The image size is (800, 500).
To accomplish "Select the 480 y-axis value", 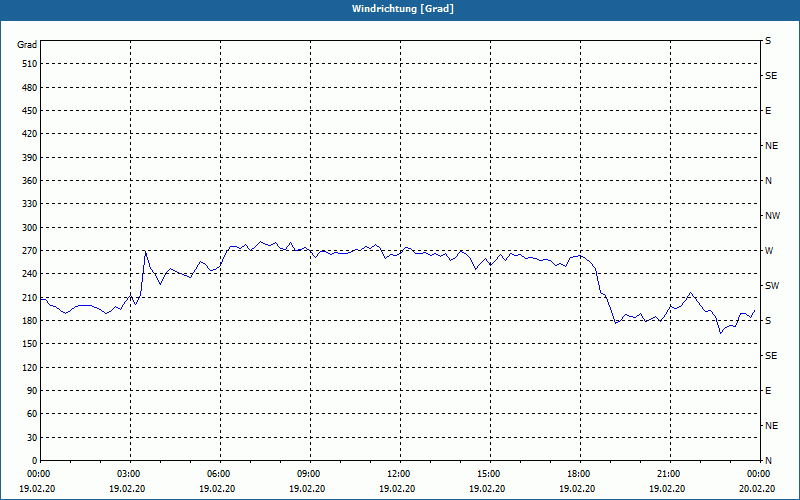I will (x=30, y=88).
